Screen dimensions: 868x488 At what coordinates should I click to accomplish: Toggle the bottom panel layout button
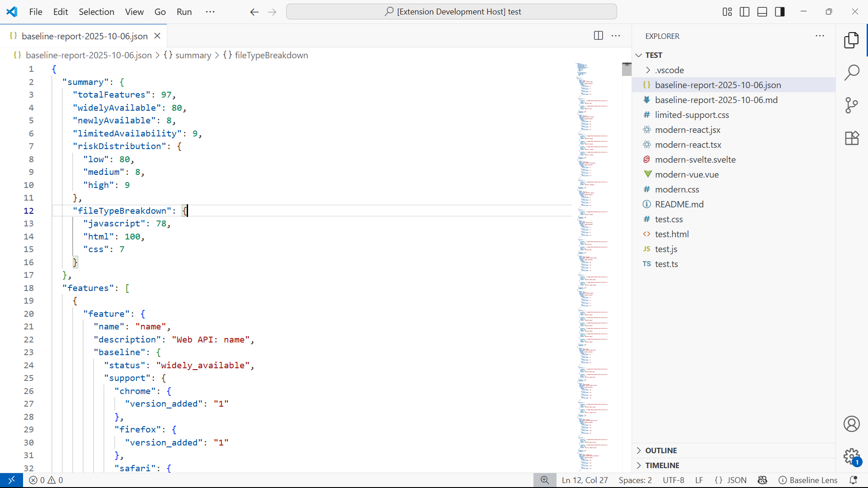[x=762, y=12]
